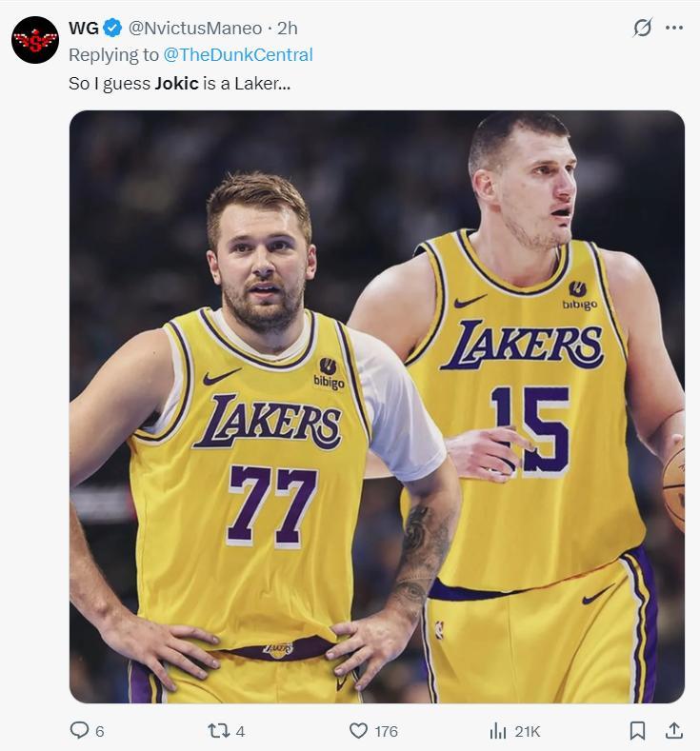Like the tweet with the heart icon
Screen dimensions: 700x751
(358, 730)
